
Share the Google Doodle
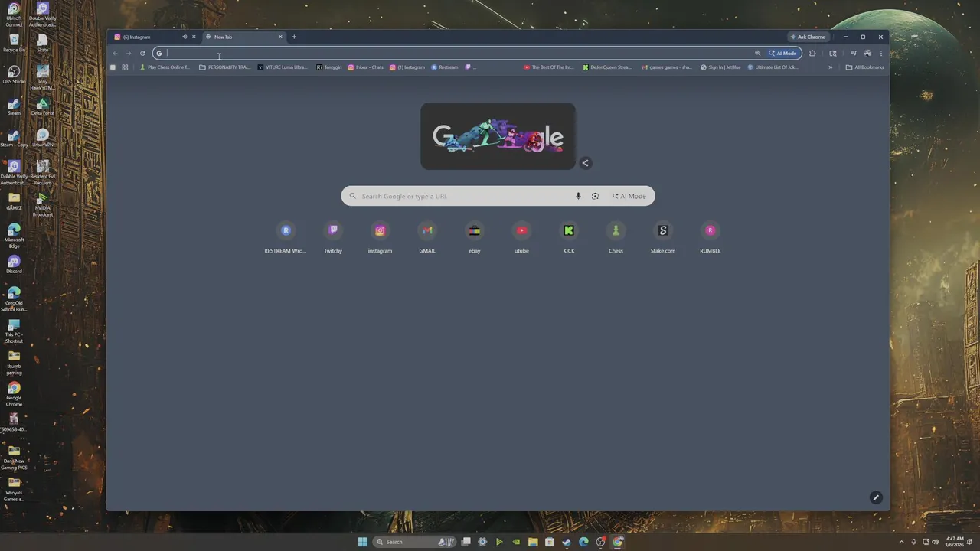[585, 163]
